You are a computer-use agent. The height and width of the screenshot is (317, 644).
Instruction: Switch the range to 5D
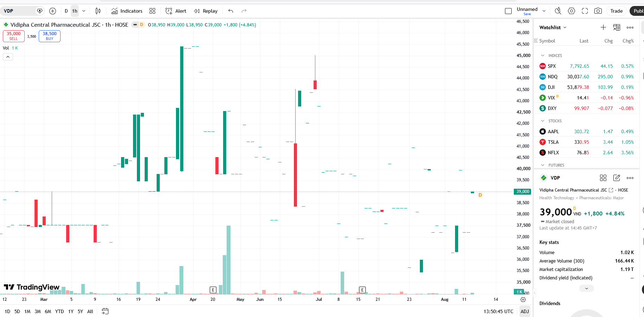coord(17,311)
